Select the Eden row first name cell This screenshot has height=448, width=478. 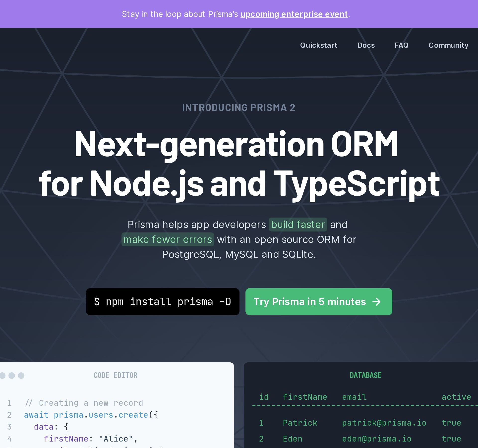[x=293, y=439]
